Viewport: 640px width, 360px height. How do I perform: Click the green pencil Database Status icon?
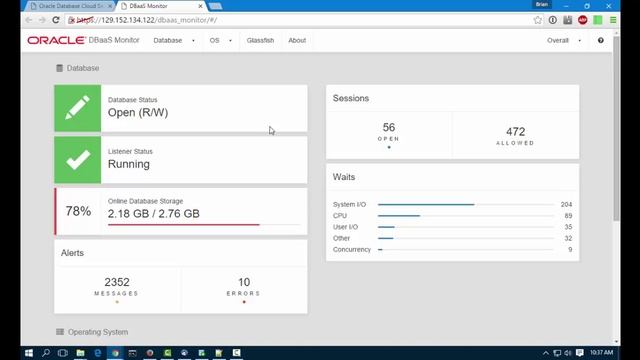pyautogui.click(x=78, y=108)
